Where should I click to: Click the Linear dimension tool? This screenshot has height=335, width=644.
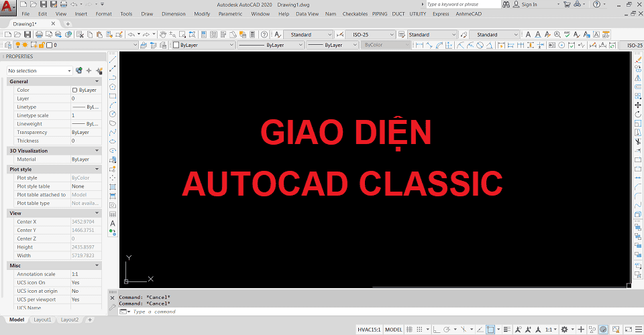pyautogui.click(x=419, y=45)
